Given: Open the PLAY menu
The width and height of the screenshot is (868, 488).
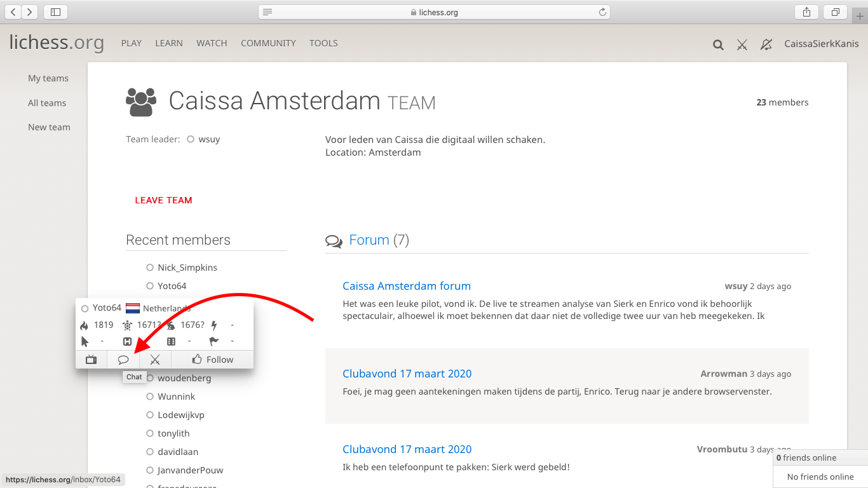Looking at the screenshot, I should pyautogui.click(x=132, y=43).
